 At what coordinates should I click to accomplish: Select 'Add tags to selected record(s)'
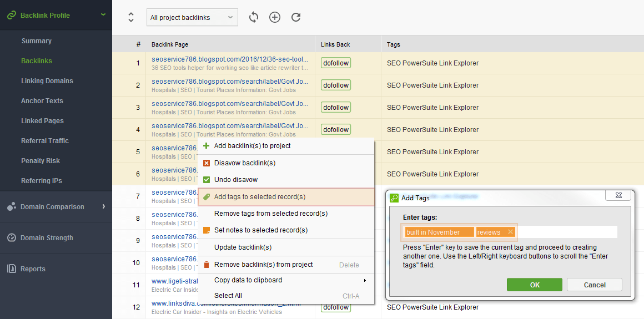[260, 197]
